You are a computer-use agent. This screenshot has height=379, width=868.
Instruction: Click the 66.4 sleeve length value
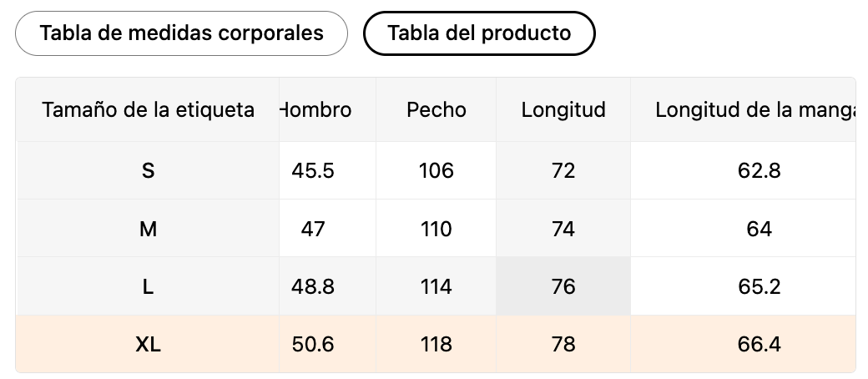(x=759, y=344)
